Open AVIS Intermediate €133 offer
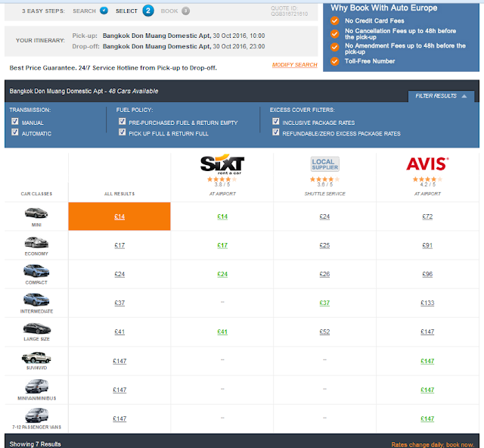484x448 pixels. point(427,303)
